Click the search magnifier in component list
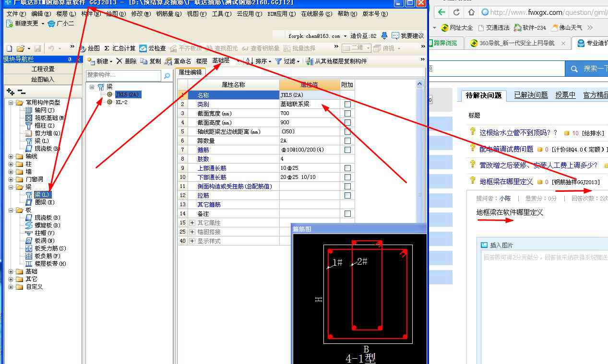608x364 pixels. (x=167, y=75)
